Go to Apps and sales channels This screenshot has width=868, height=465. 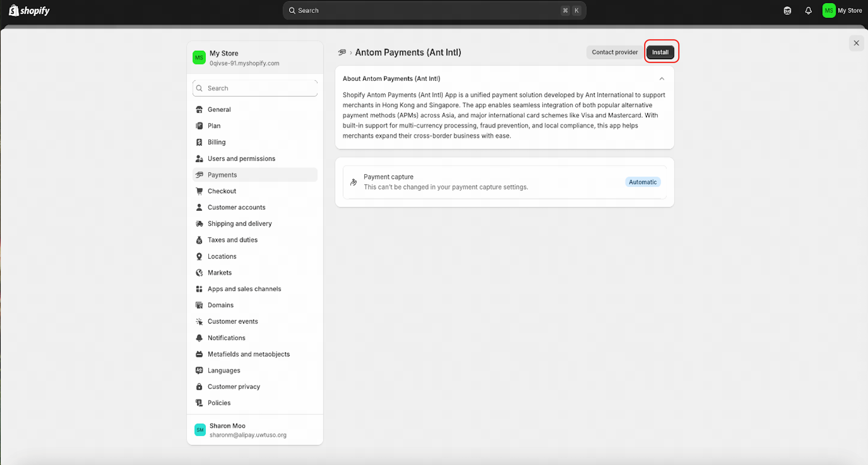[x=255, y=289]
